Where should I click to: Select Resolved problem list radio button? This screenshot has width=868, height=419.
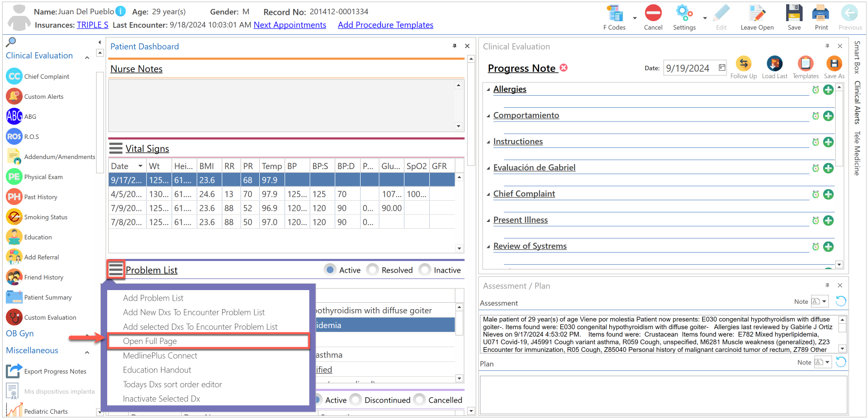[x=373, y=270]
